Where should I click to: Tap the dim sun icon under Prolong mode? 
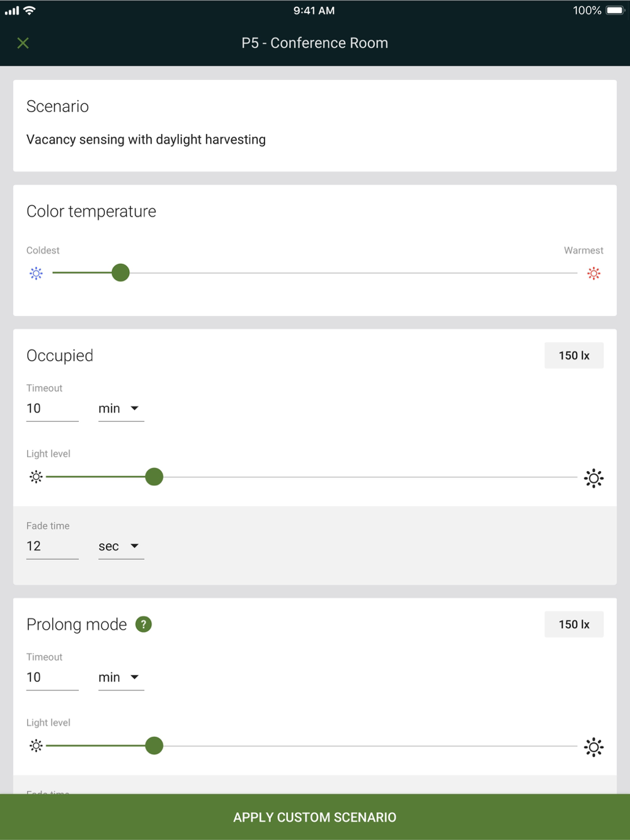[36, 746]
